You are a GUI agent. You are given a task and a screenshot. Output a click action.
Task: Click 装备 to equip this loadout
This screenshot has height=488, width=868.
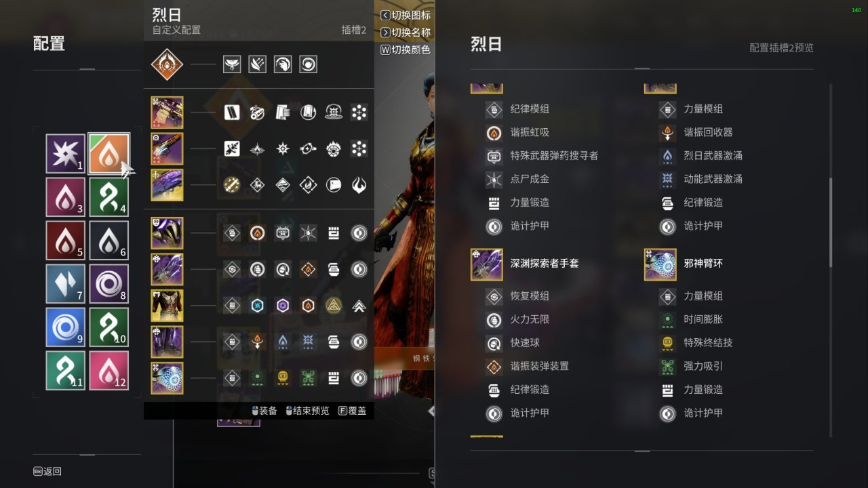pos(264,411)
